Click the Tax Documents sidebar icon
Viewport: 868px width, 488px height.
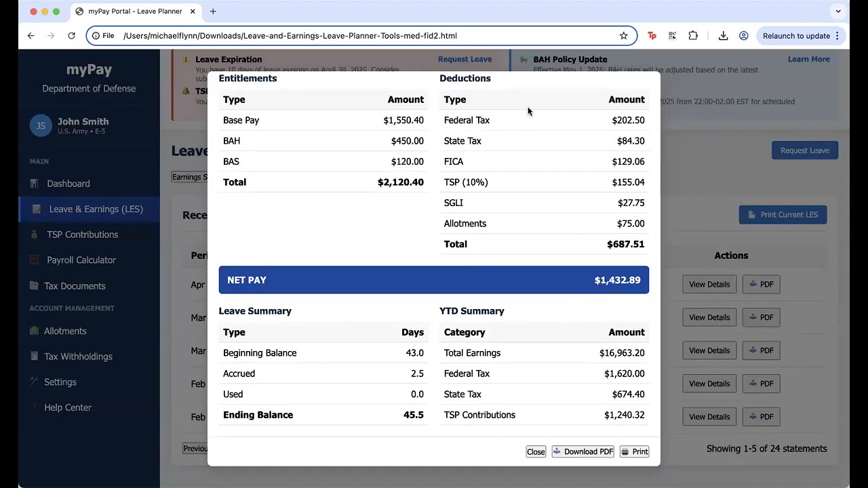click(34, 286)
